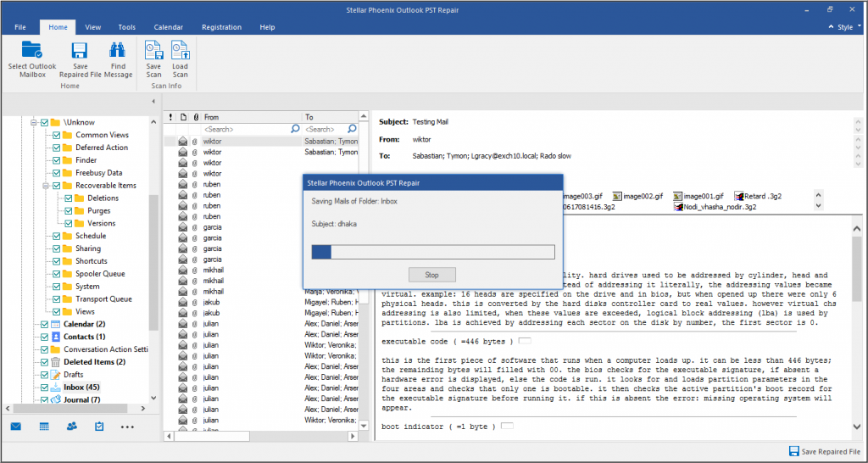The width and height of the screenshot is (868, 463).
Task: Open the Retard .3g2 attachment
Action: pyautogui.click(x=757, y=196)
